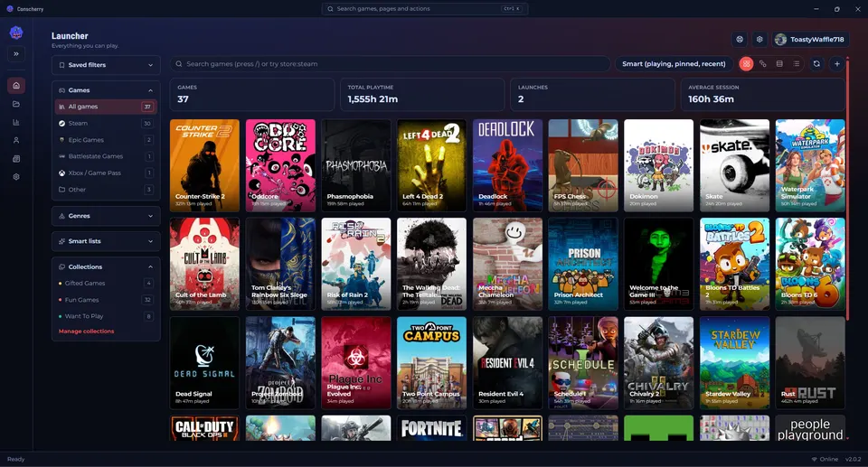Open the ToastyWaffle718 user profile button

pyautogui.click(x=811, y=39)
